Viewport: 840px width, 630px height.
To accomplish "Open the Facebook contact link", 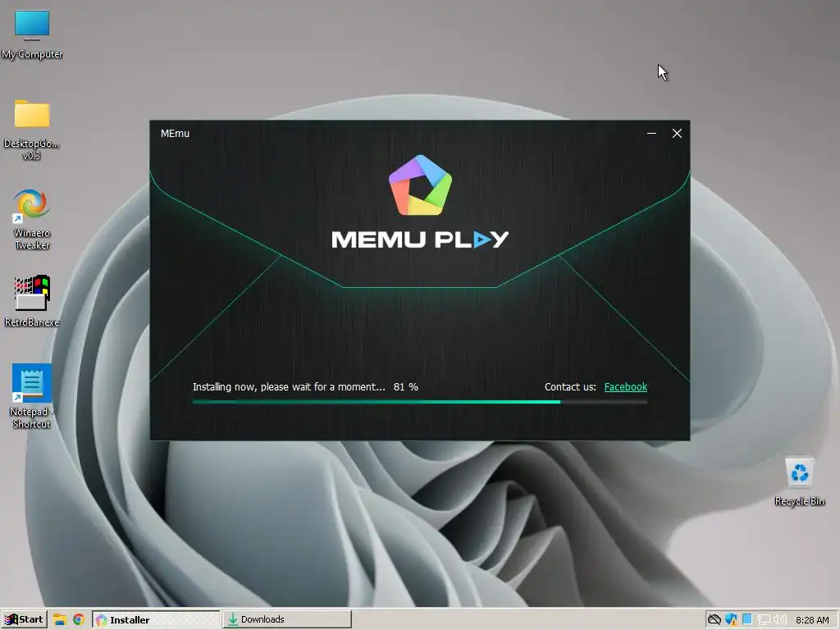I will (625, 387).
